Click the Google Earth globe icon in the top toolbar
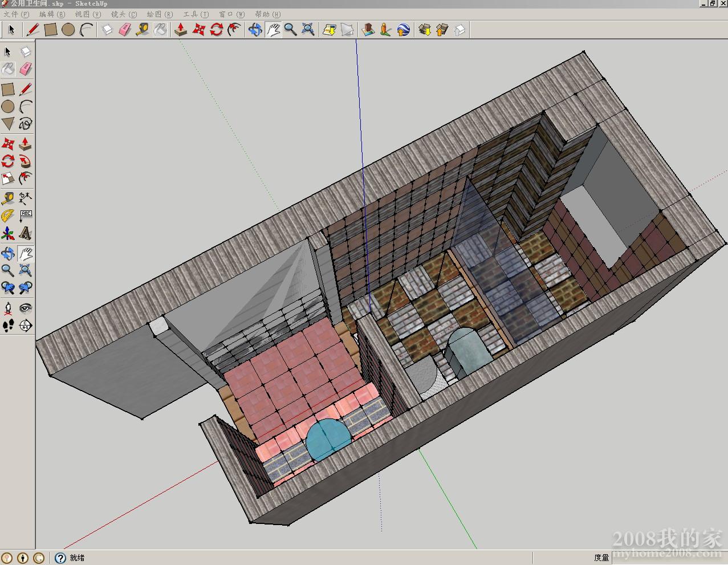Image resolution: width=728 pixels, height=565 pixels. coord(404,30)
